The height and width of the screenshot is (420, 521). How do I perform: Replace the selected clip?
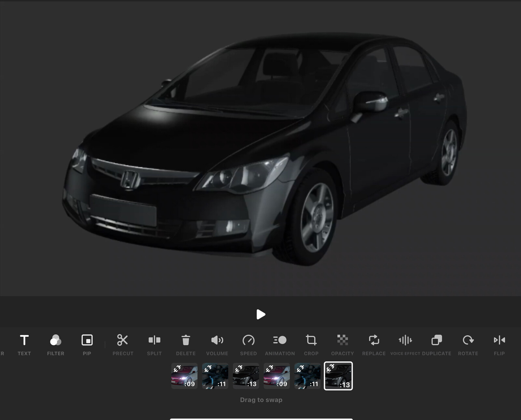pyautogui.click(x=374, y=345)
